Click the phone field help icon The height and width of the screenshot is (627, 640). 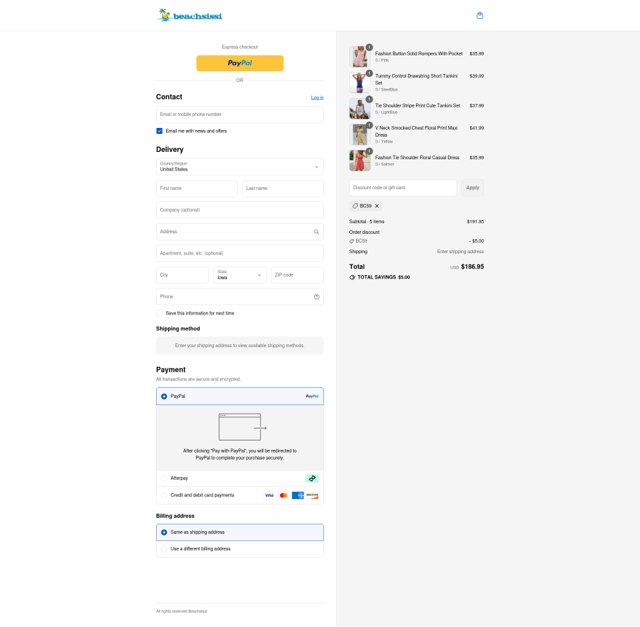coord(316,297)
